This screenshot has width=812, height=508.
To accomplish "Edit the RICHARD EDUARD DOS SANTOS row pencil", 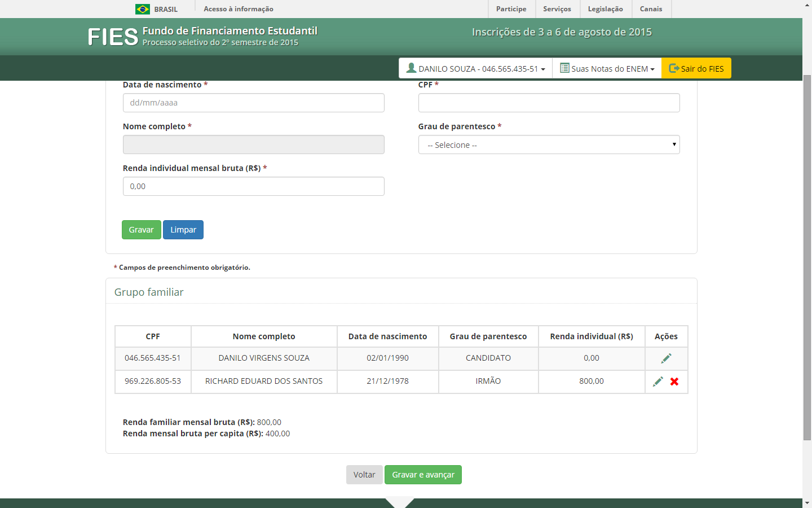I will click(x=657, y=382).
